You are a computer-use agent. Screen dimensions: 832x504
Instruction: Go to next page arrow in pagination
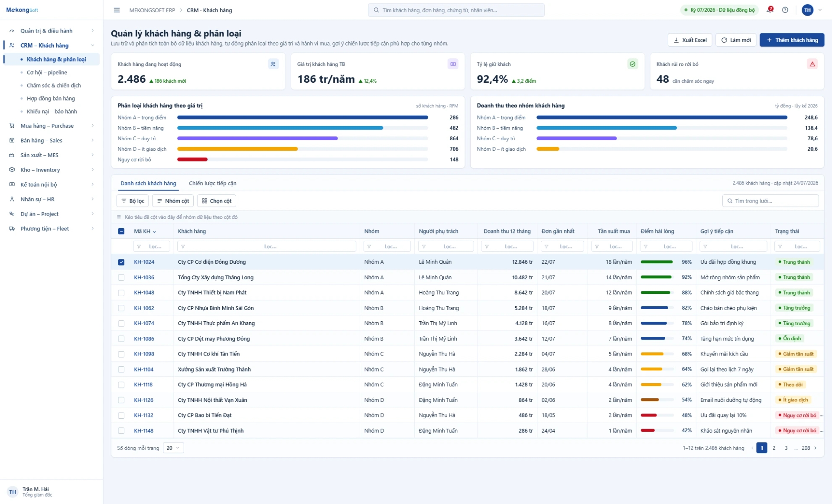(816, 448)
